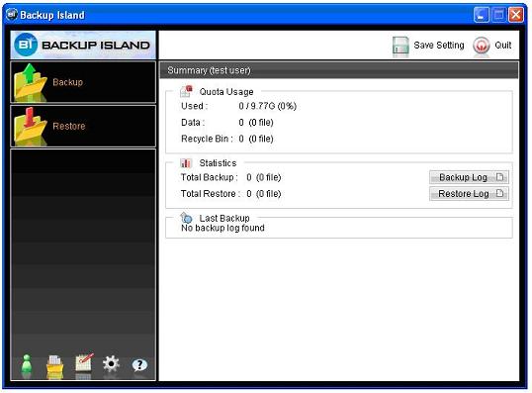Click the Quota Usage section icon

click(x=186, y=91)
